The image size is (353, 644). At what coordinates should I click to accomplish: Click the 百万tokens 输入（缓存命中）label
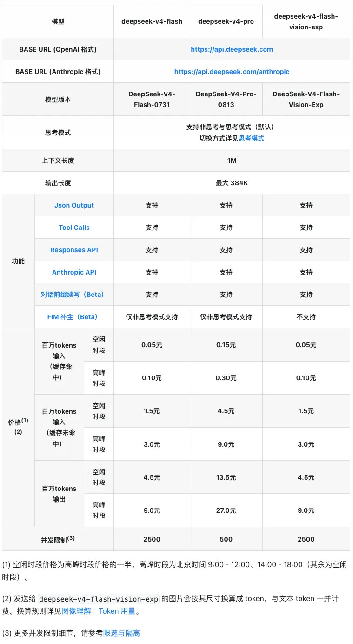[x=59, y=361]
